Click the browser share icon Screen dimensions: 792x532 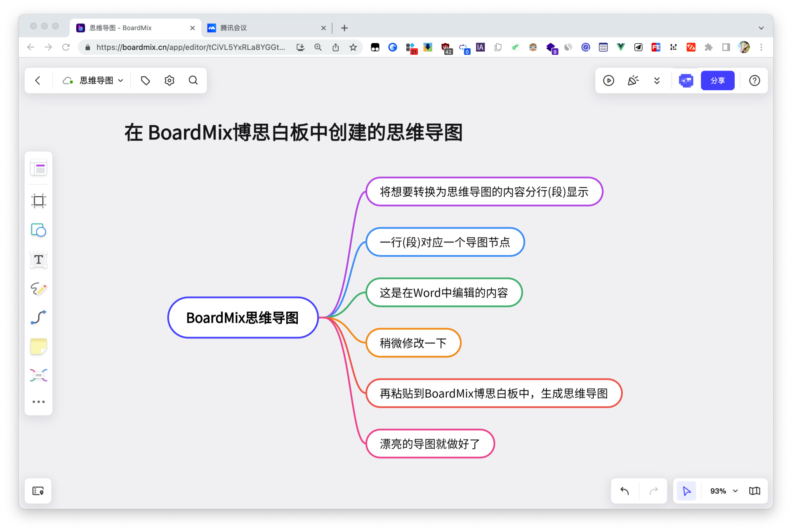click(336, 47)
